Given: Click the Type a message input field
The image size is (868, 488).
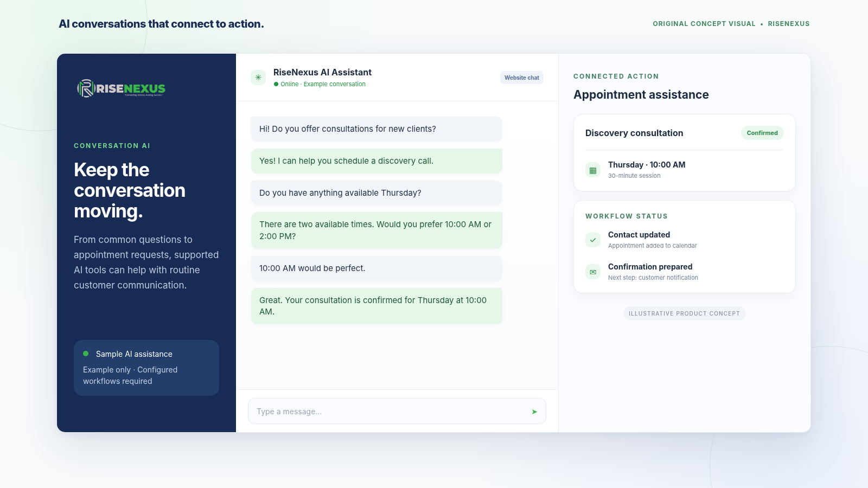Looking at the screenshot, I should [x=397, y=412].
